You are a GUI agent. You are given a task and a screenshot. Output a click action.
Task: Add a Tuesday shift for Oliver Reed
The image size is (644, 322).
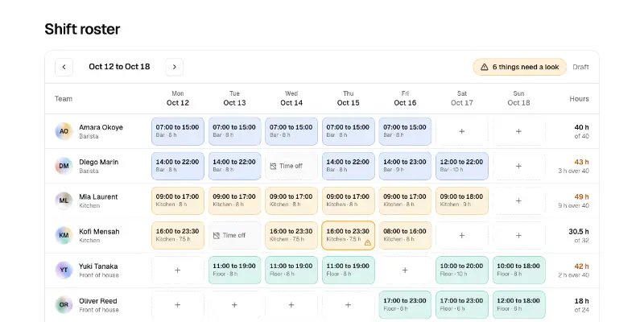(x=234, y=305)
